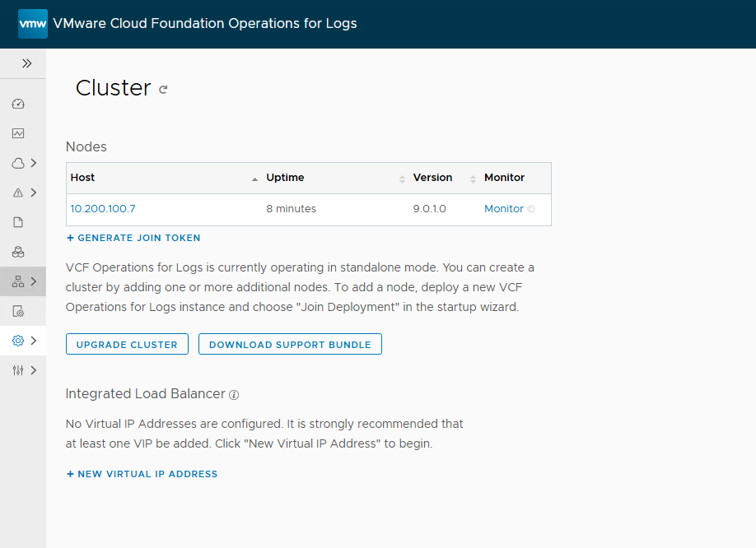Viewport: 756px width, 548px height.
Task: Expand the collapsed sidebar navigation
Action: point(26,63)
